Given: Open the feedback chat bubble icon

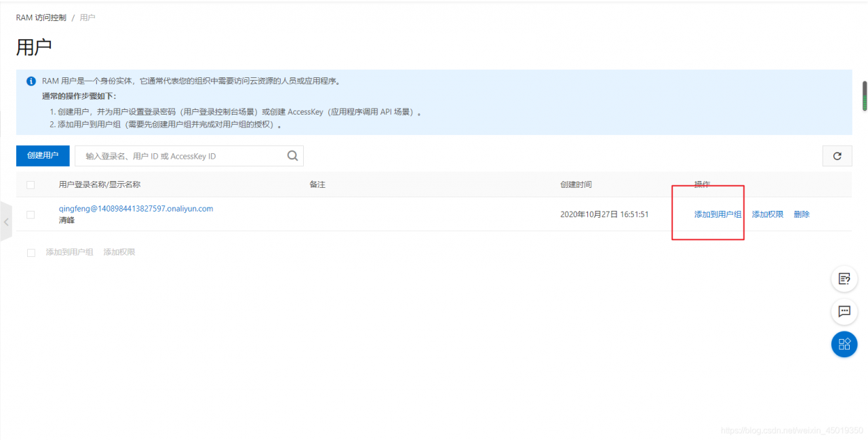Looking at the screenshot, I should coord(844,312).
